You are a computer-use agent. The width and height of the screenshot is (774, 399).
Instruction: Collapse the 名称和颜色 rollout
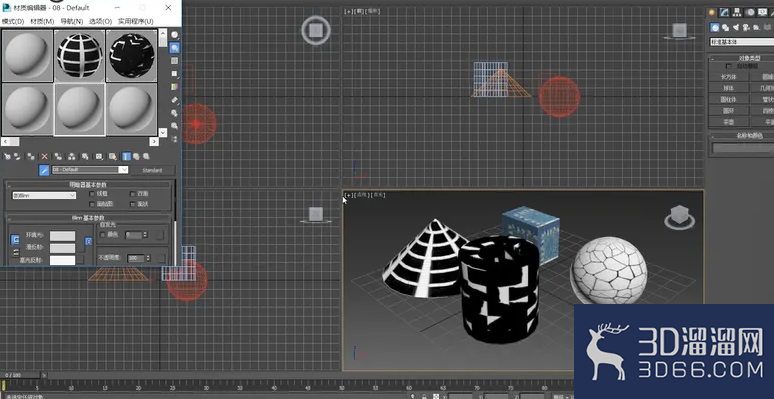point(742,135)
